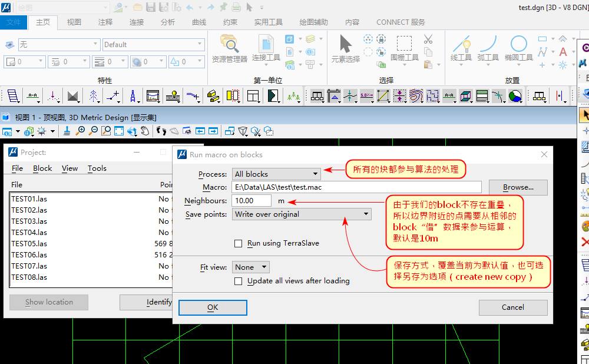Click the Identify button in Project window
This screenshot has height=364, width=589.
pyautogui.click(x=147, y=302)
